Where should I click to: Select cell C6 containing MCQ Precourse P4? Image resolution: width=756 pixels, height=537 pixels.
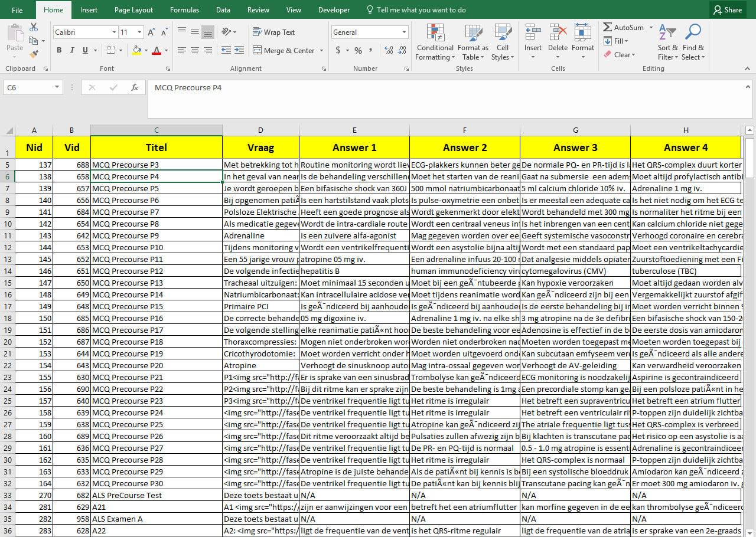(156, 176)
